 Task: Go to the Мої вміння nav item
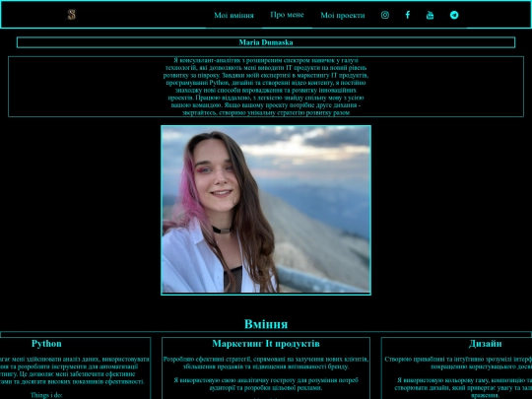233,15
